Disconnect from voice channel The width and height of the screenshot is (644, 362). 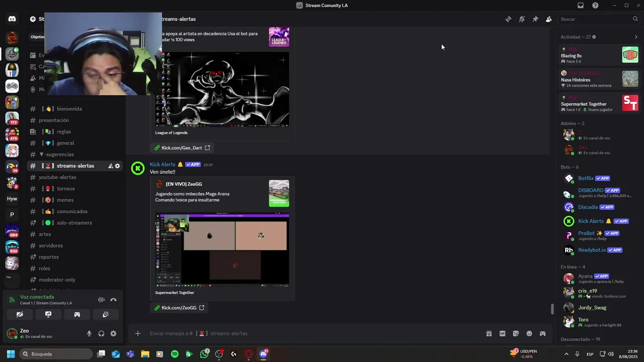113,300
